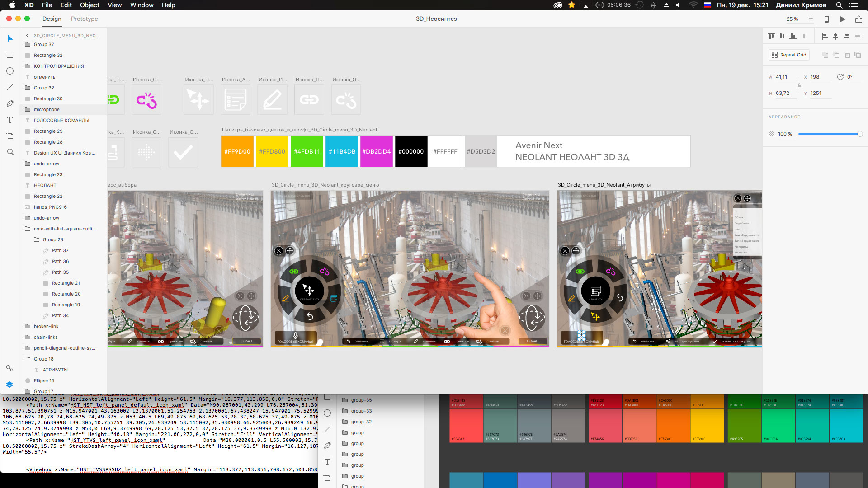Click the 100 % opacity field
868x488 pixels.
[785, 134]
